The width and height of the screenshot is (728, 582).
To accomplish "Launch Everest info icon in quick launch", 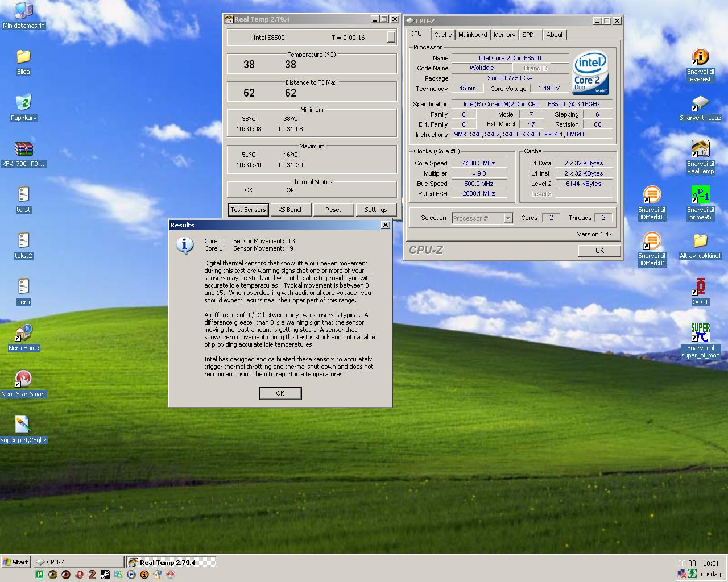I will [144, 575].
